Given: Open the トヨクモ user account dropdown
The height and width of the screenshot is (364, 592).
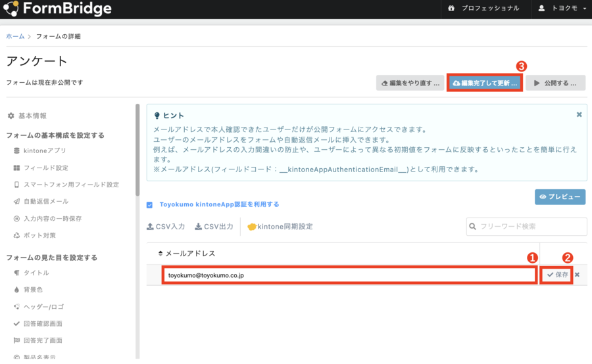Looking at the screenshot, I should 562,9.
